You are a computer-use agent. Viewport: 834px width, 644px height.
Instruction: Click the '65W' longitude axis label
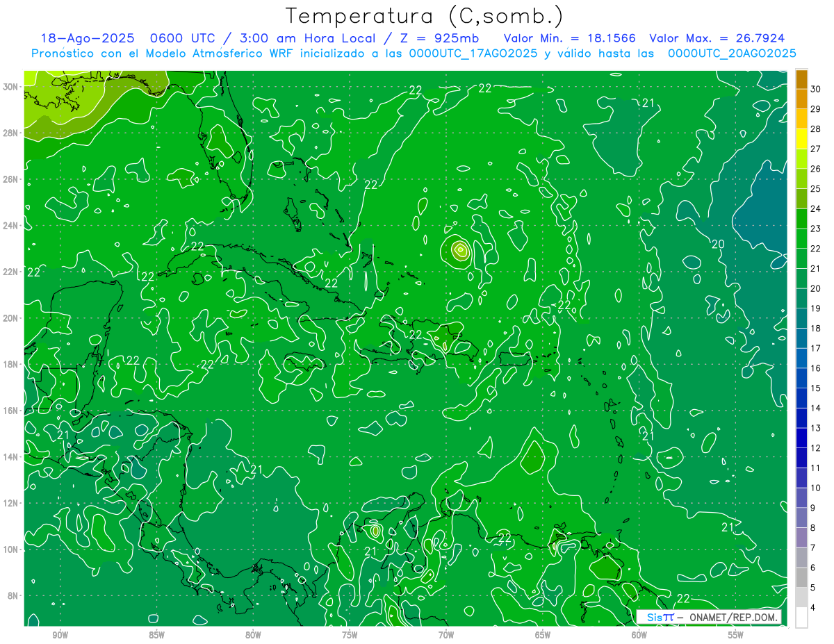point(543,634)
